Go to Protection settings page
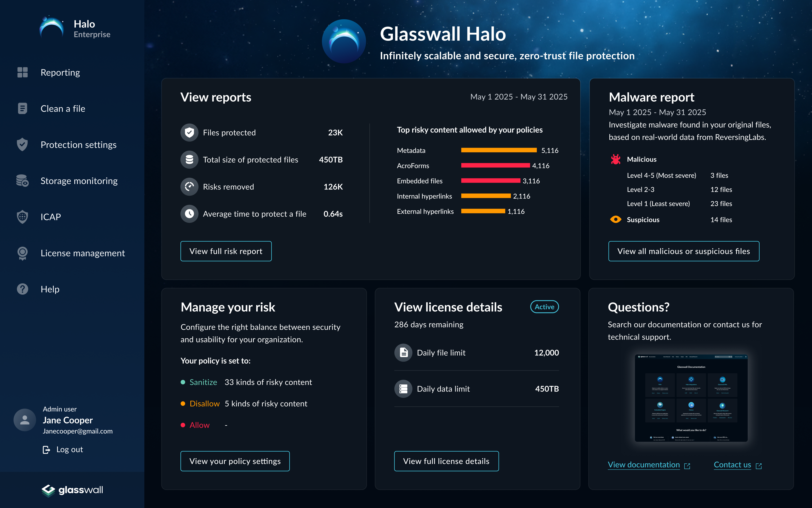The image size is (812, 508). tap(79, 144)
